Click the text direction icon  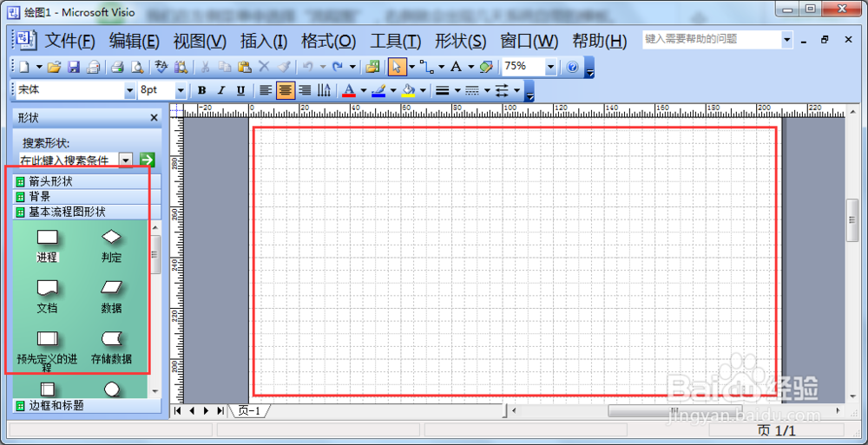click(x=325, y=90)
